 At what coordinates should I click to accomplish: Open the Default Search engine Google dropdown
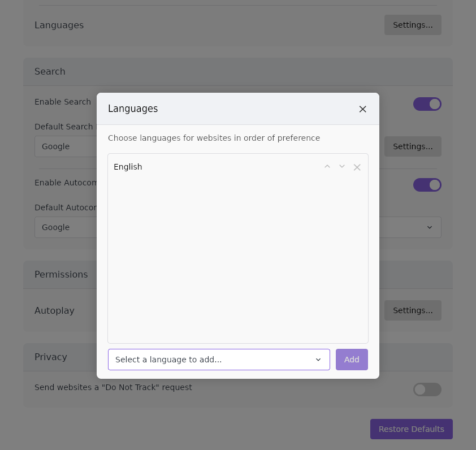point(65,146)
